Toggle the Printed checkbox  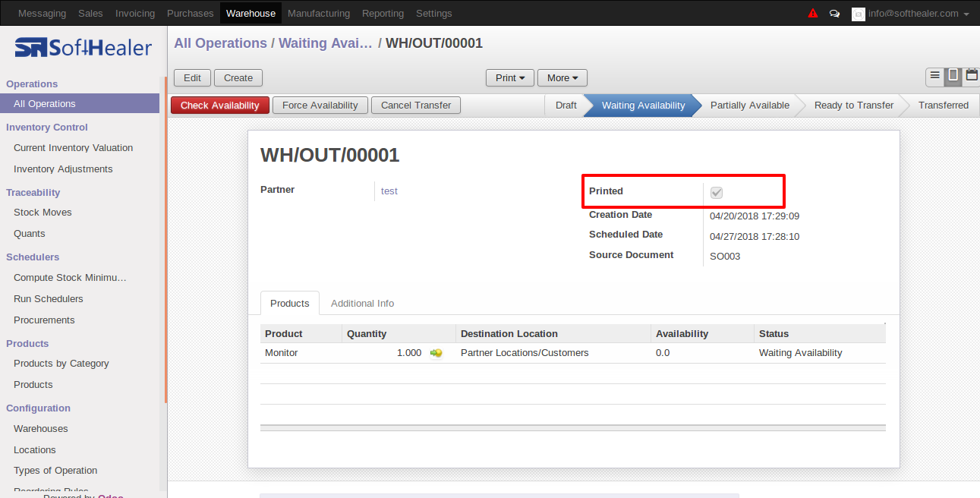pos(716,193)
